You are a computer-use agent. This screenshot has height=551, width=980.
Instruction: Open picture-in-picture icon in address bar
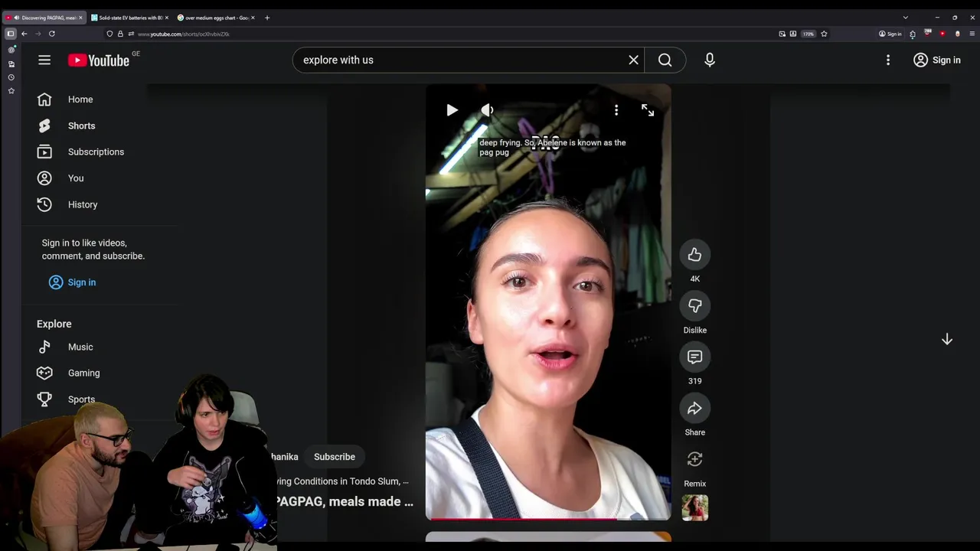[x=782, y=34]
